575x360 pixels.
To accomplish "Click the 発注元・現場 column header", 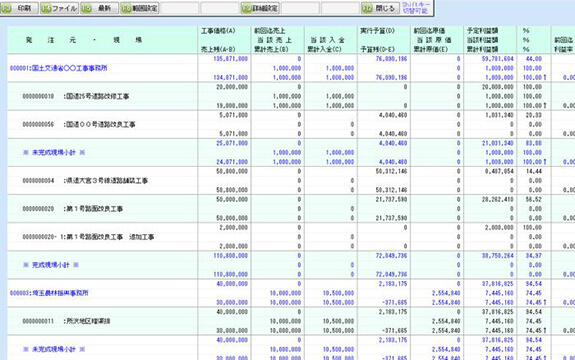I will (84, 40).
